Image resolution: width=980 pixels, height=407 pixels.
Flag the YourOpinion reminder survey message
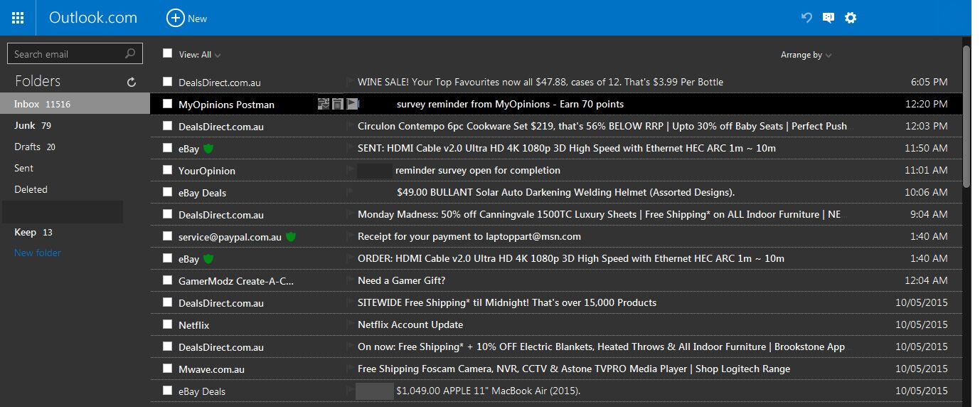(350, 170)
